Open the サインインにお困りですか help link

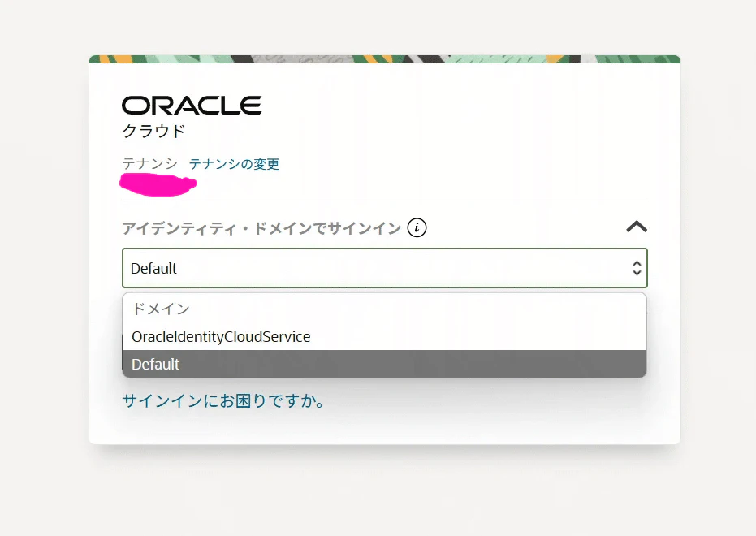(x=224, y=400)
